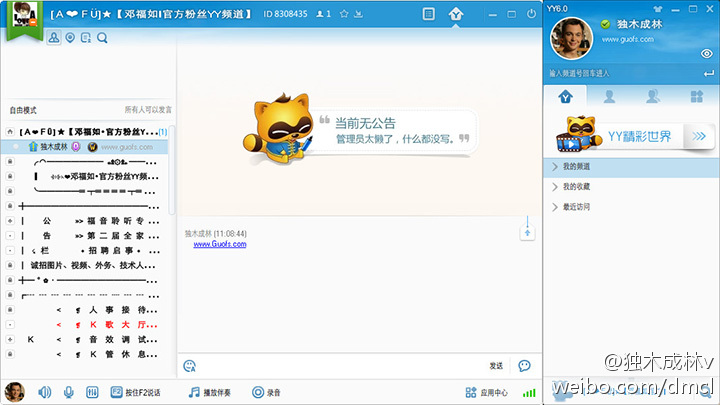Click the chat message input field

tap(342, 366)
